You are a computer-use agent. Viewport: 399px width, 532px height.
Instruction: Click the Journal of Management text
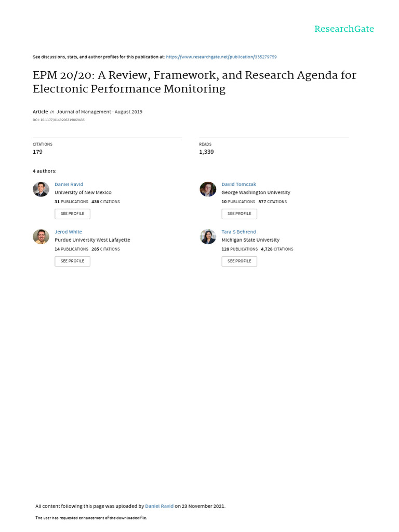84,112
